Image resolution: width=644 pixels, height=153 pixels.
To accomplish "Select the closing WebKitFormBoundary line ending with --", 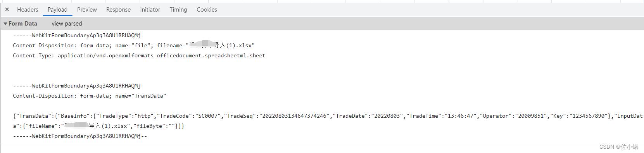I will [x=80, y=136].
